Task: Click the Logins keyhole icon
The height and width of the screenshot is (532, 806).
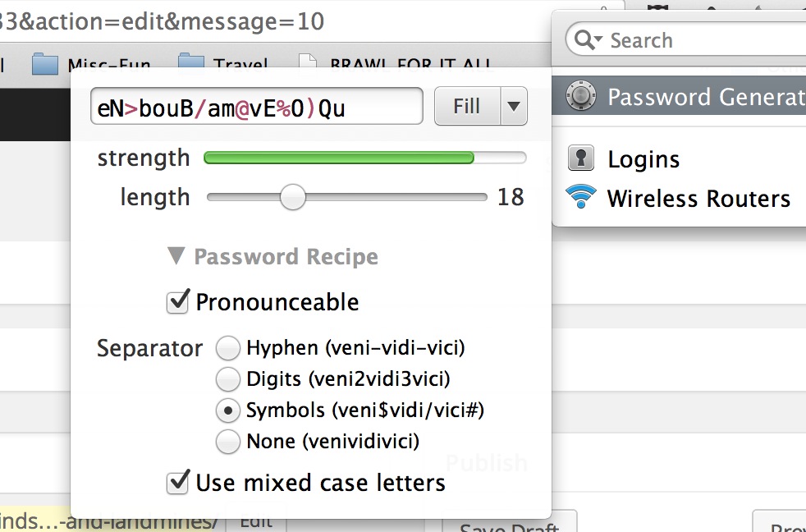Action: pyautogui.click(x=581, y=158)
